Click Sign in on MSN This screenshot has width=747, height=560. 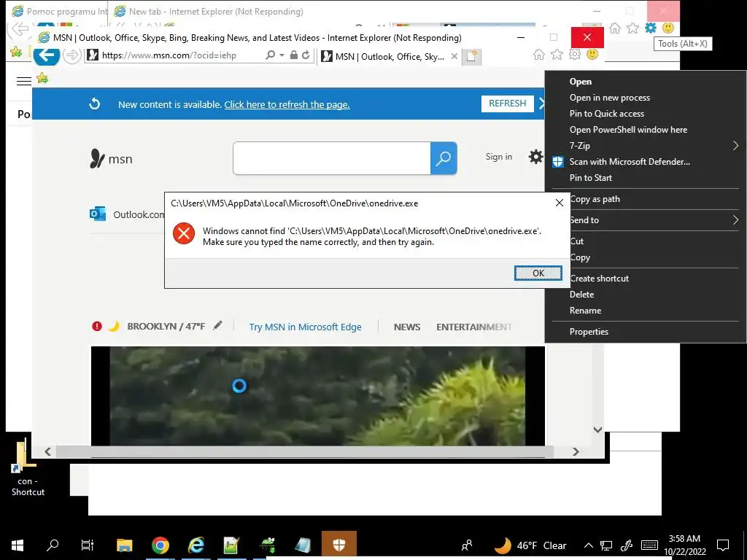pyautogui.click(x=499, y=157)
